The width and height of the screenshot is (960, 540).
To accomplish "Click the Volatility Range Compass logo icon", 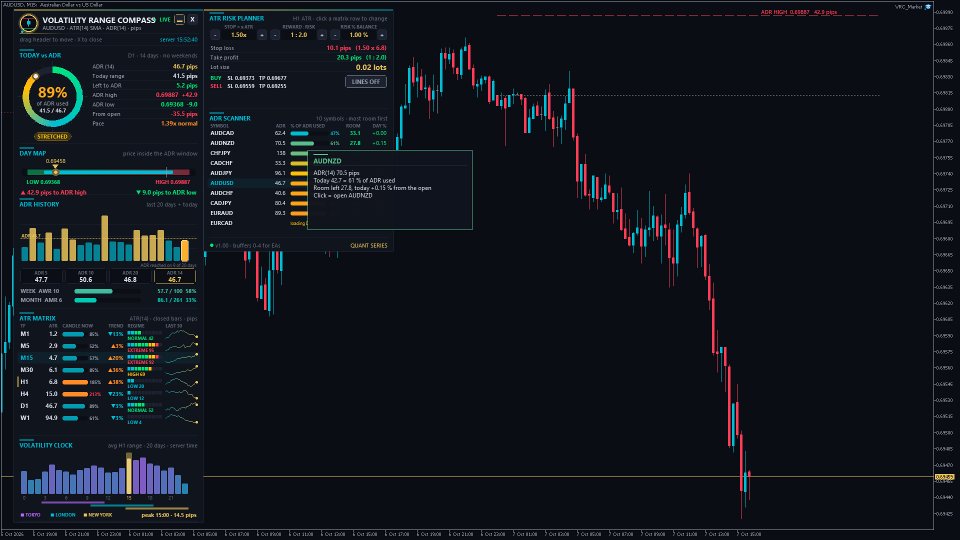I will click(x=28, y=23).
